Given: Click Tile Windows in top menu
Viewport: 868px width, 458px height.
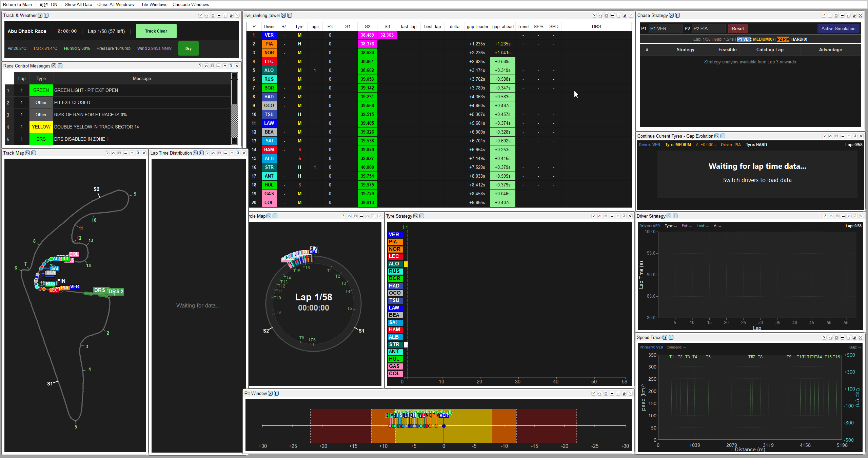Looking at the screenshot, I should pyautogui.click(x=154, y=4).
